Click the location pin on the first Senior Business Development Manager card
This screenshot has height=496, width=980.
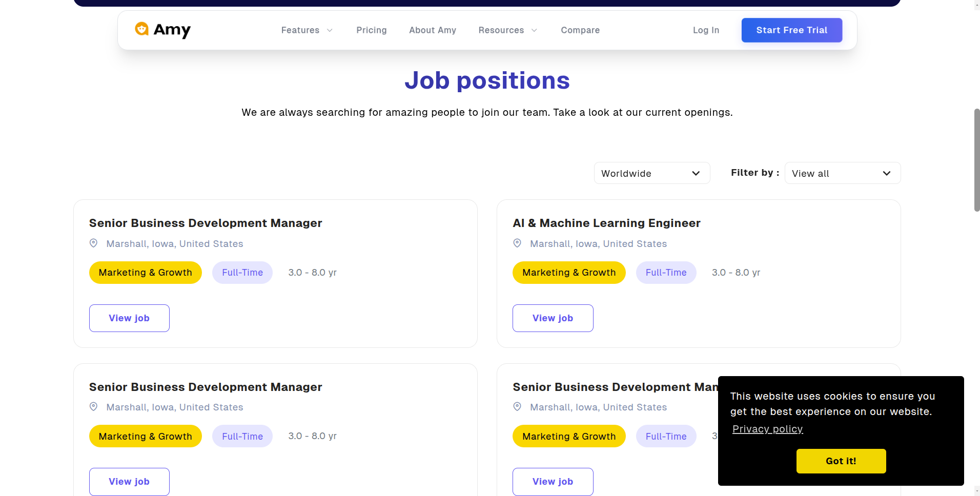(94, 243)
